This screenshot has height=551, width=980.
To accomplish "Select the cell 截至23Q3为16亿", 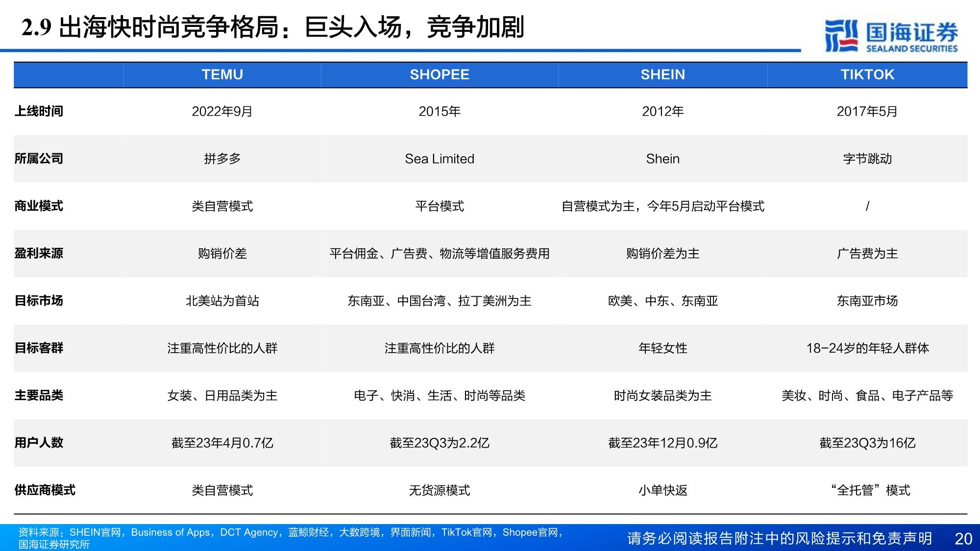I will [x=867, y=443].
